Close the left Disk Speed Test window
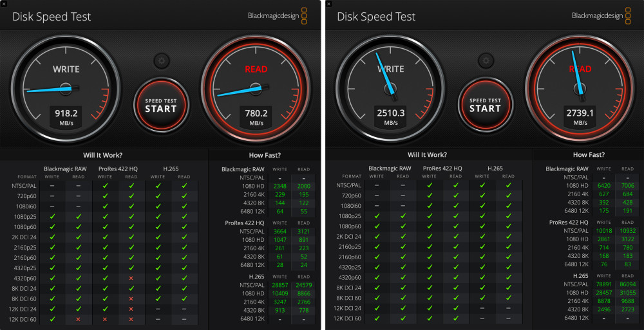 (x=4, y=4)
